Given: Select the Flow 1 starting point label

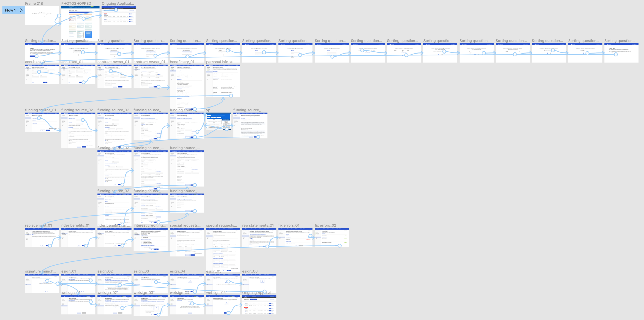Looking at the screenshot, I should click(10, 10).
